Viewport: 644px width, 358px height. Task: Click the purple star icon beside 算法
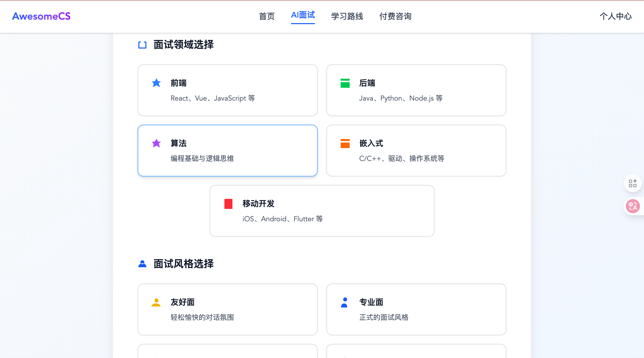[156, 143]
